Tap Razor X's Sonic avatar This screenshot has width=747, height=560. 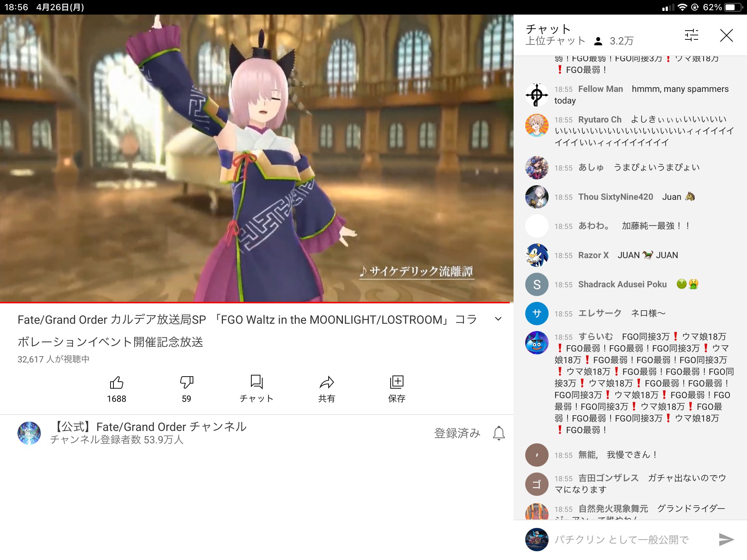point(537,255)
